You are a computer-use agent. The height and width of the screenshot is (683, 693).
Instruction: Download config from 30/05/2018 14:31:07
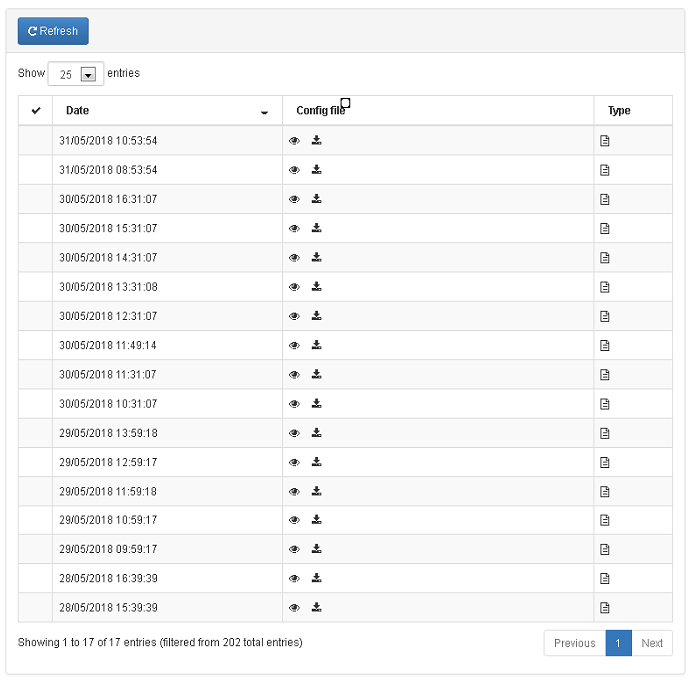click(316, 257)
